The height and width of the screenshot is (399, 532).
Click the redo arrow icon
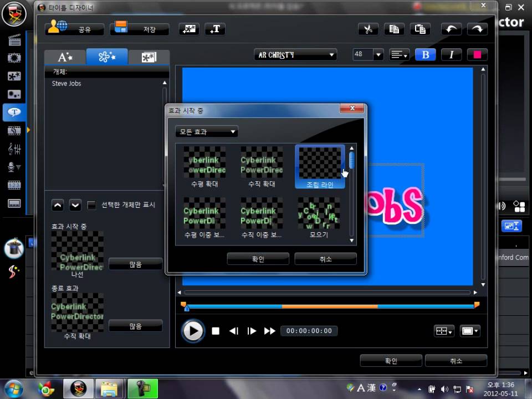477,29
